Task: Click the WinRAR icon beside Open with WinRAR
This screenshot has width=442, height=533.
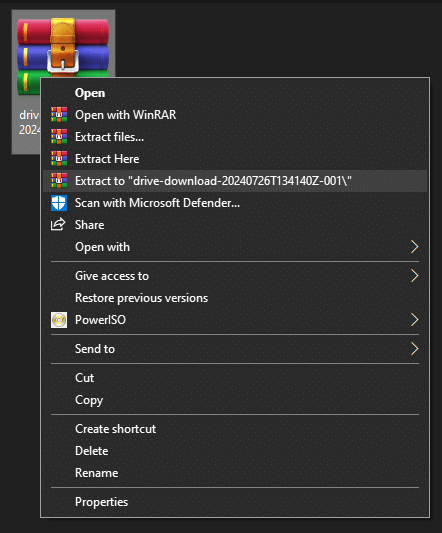Action: pos(59,115)
